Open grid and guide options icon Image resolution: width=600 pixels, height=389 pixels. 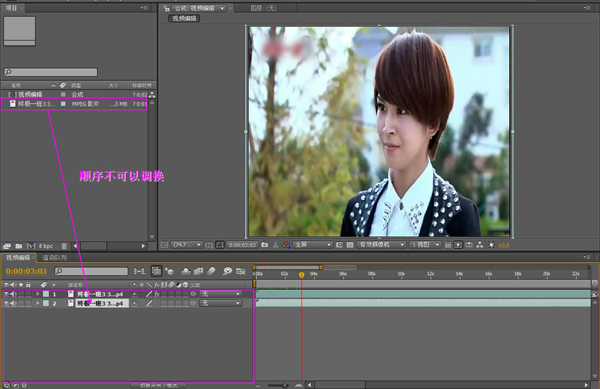tap(209, 245)
